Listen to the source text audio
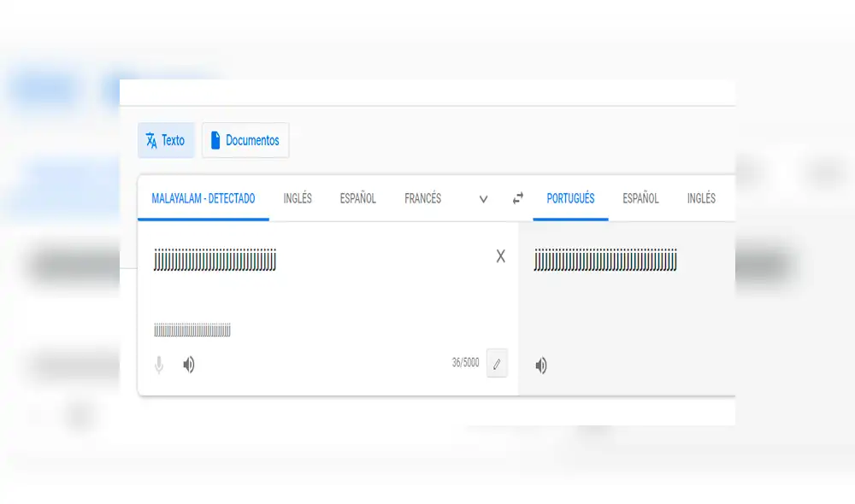The image size is (855, 504). [x=189, y=366]
